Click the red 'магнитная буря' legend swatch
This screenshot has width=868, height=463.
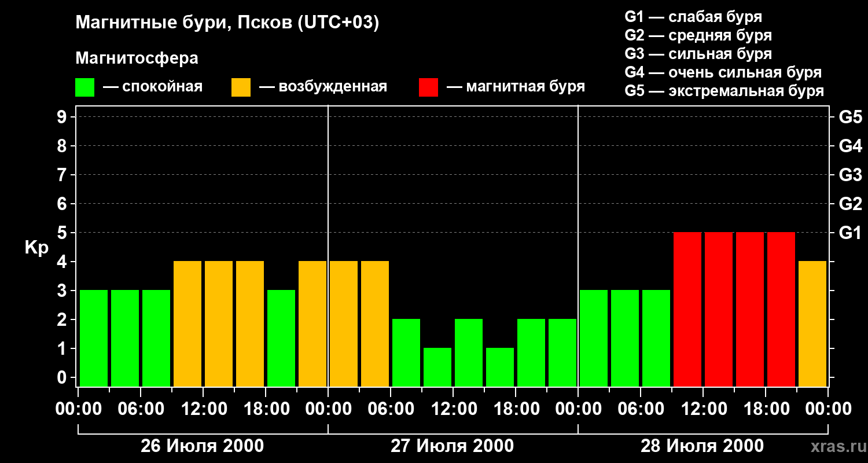click(428, 87)
